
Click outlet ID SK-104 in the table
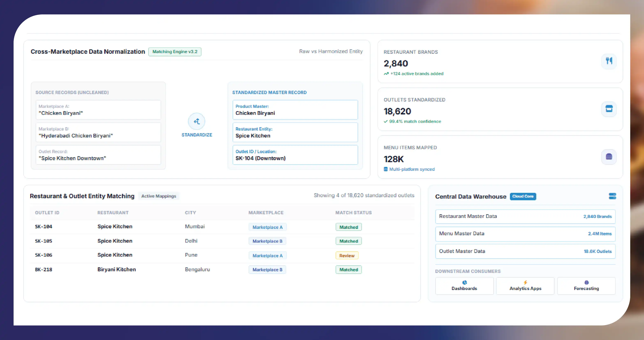coord(44,227)
